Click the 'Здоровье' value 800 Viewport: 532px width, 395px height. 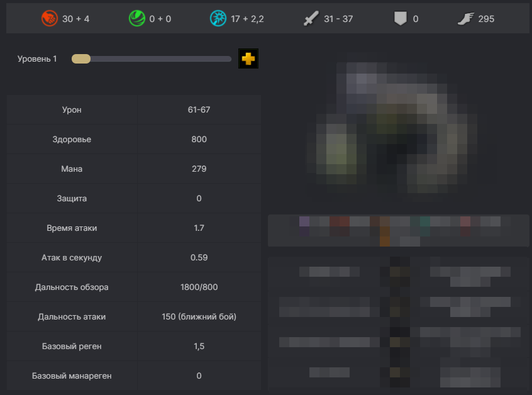pyautogui.click(x=199, y=140)
